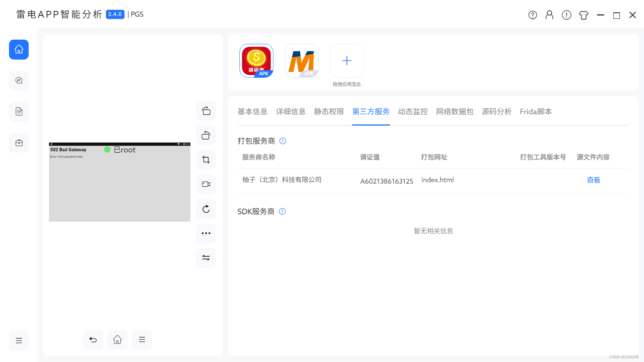Switch to 静态权限 tab
This screenshot has width=644, height=362.
click(x=329, y=112)
